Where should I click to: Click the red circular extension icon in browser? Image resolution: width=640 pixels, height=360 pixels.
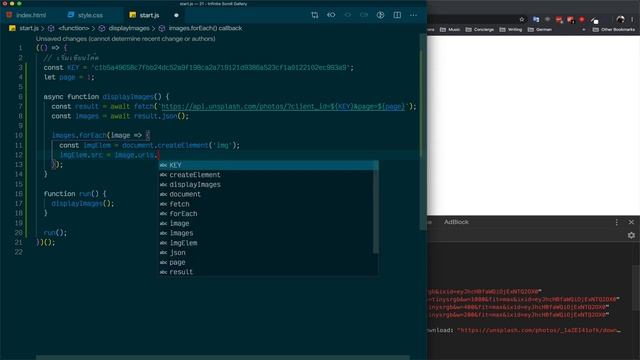click(x=582, y=19)
